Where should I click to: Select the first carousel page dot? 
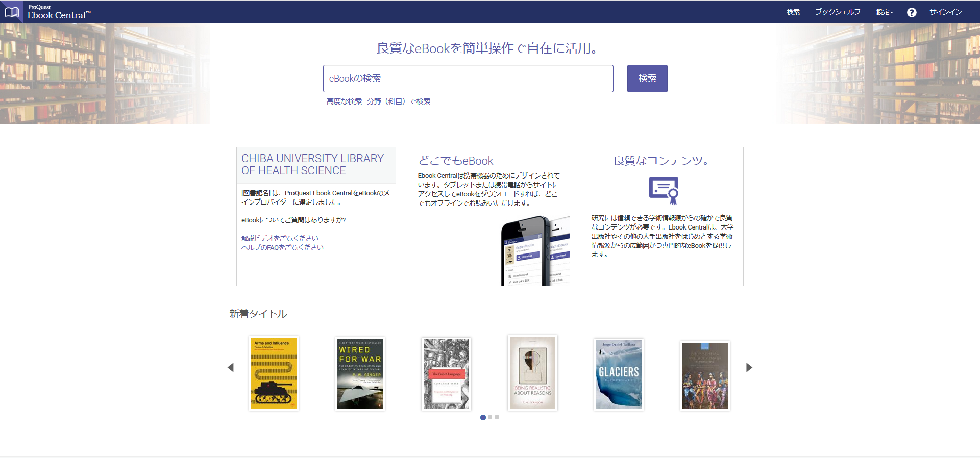coord(483,417)
